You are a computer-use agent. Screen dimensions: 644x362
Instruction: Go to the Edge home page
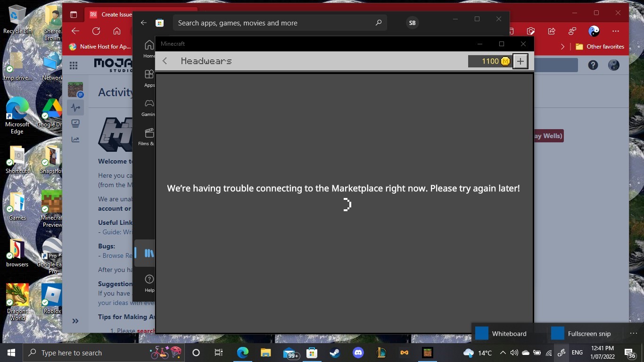[x=117, y=31]
